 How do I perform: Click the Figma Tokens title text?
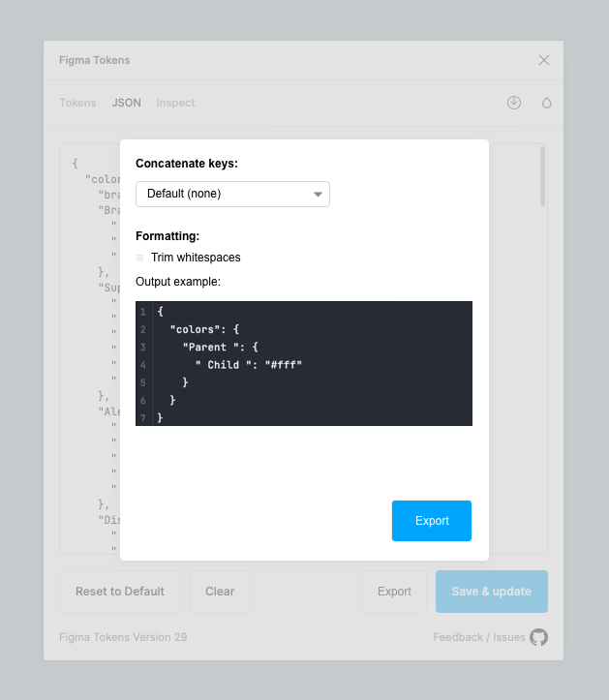coord(94,60)
